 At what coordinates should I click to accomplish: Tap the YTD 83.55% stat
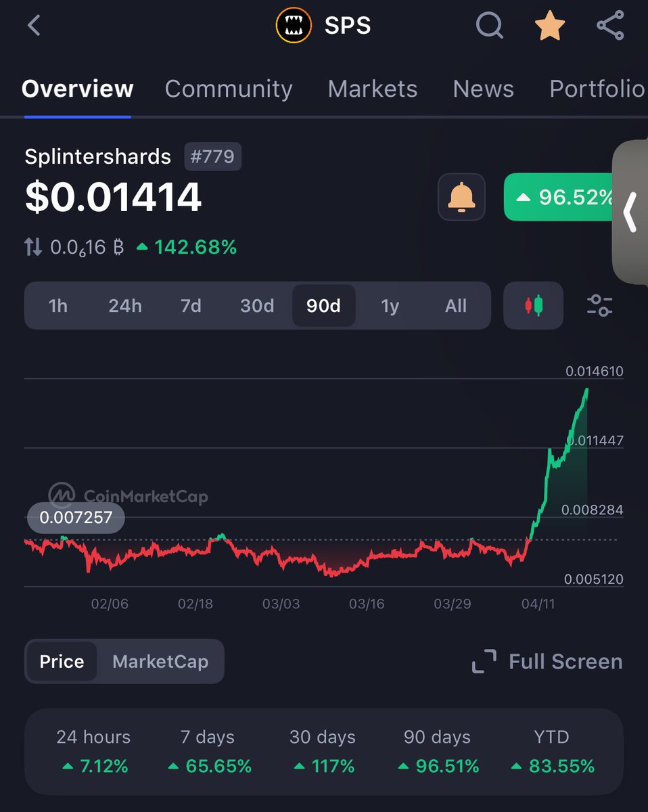[551, 752]
